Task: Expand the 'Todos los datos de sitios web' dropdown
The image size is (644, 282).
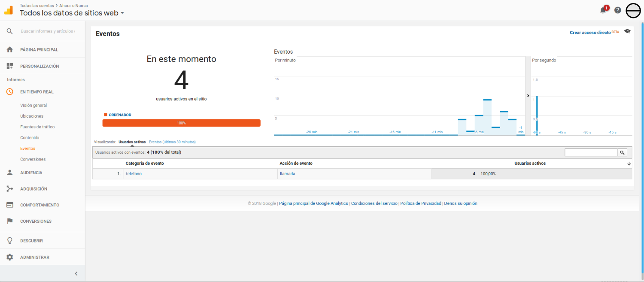Action: 122,13
